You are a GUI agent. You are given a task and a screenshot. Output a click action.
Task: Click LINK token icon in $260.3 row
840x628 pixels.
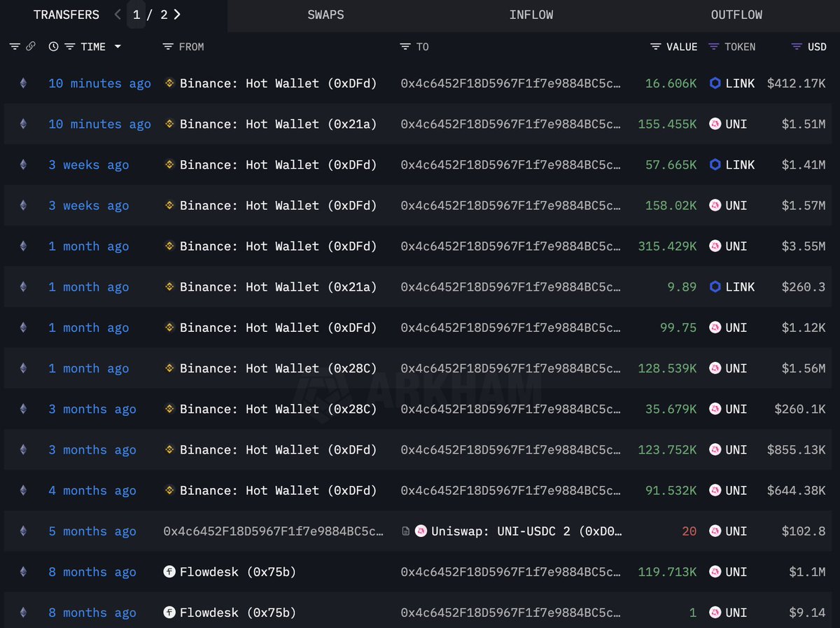click(x=715, y=287)
